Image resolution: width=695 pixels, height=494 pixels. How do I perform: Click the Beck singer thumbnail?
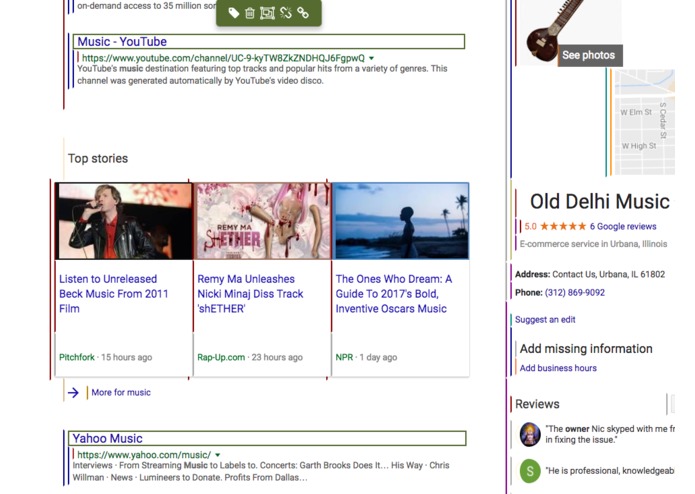(x=124, y=221)
